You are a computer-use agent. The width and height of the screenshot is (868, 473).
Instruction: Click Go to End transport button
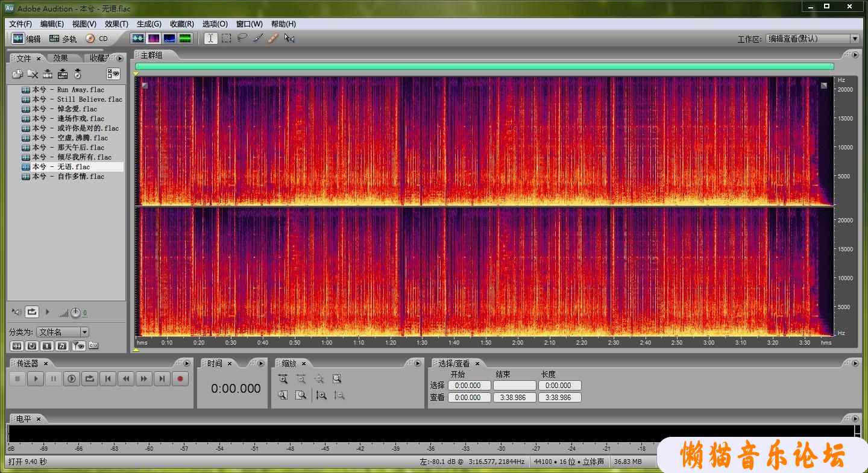click(x=162, y=379)
